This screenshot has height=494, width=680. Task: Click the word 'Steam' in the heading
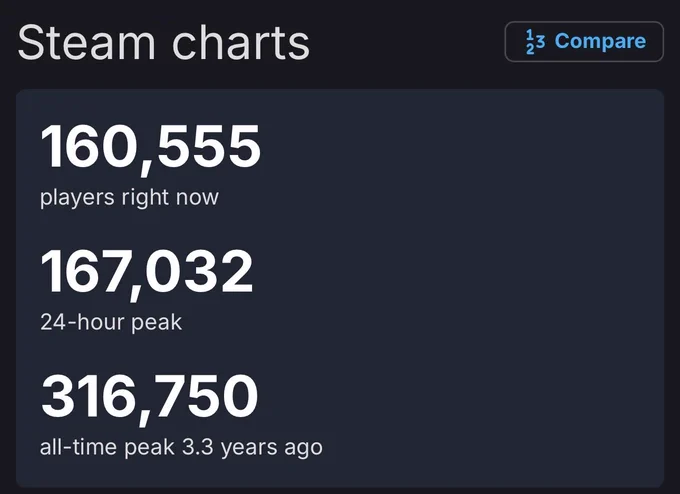coord(86,43)
